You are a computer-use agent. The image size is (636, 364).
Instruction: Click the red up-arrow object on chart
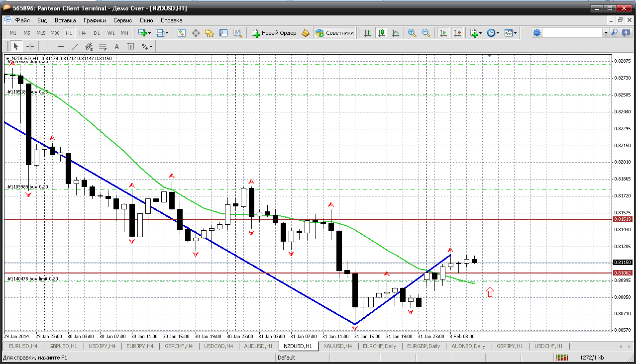coord(490,292)
